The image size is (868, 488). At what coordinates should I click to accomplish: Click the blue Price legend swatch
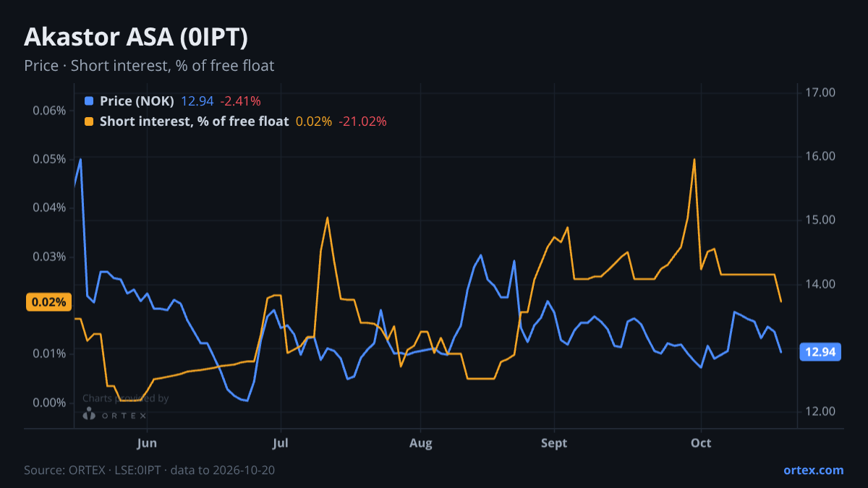(x=89, y=100)
